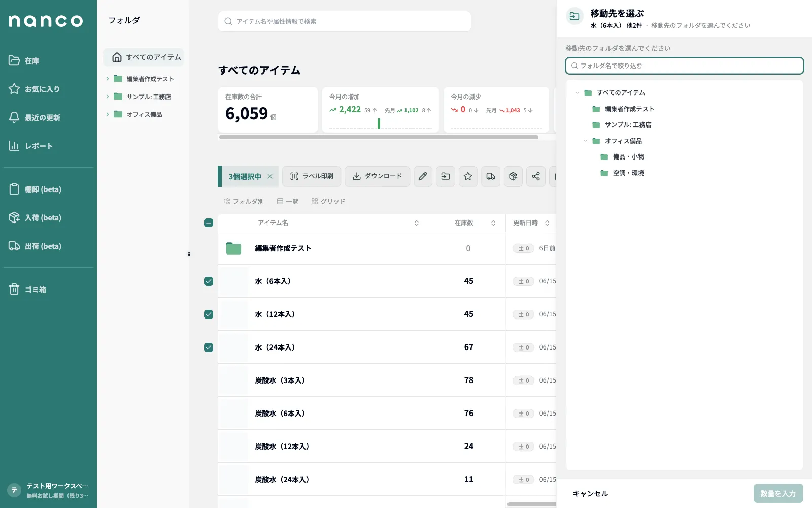Click the 今月の増加 chart bar
The width and height of the screenshot is (812, 508).
(x=379, y=123)
